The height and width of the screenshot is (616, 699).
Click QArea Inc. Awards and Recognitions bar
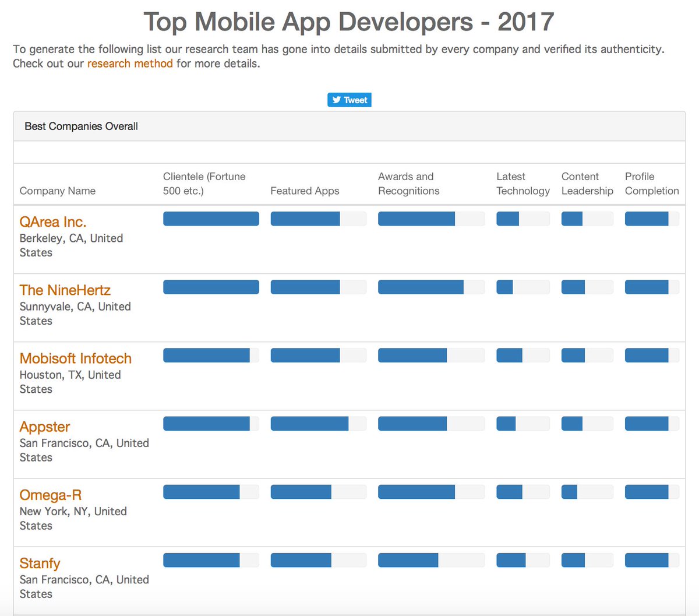point(431,219)
